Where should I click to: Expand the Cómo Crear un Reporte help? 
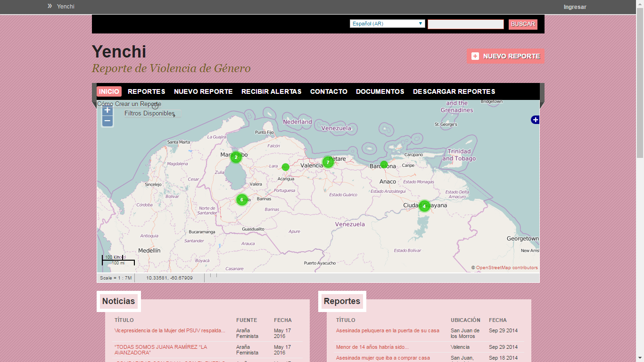[x=129, y=104]
